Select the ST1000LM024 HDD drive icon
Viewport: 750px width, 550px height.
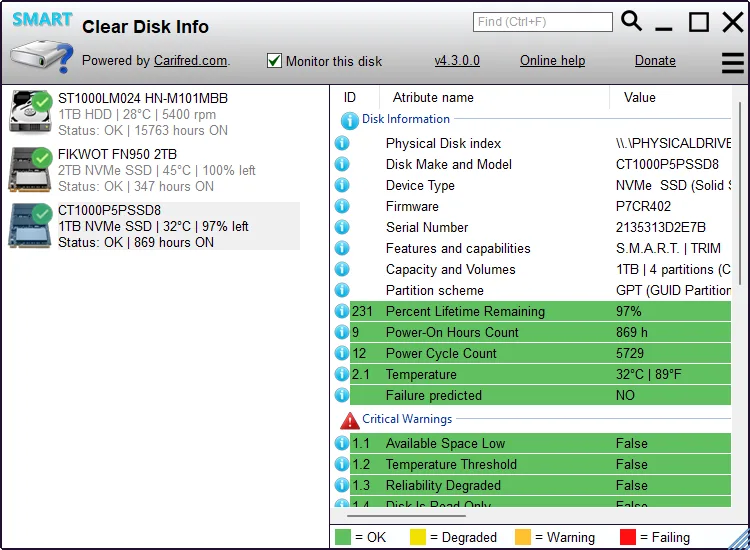coord(31,112)
